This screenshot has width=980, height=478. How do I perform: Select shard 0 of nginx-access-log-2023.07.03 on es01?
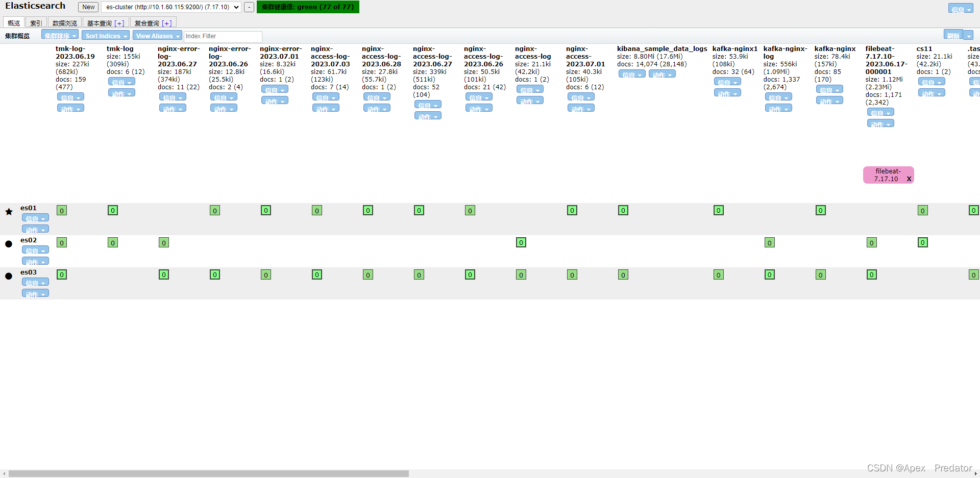pos(317,210)
